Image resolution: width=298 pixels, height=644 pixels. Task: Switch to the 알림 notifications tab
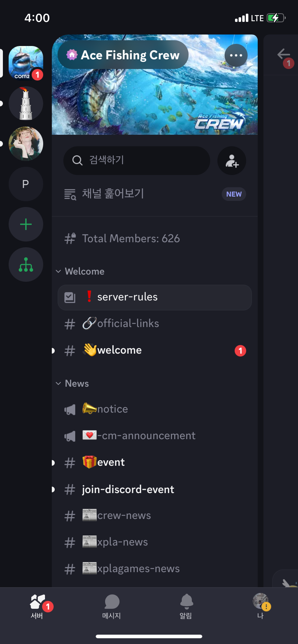pos(186,606)
